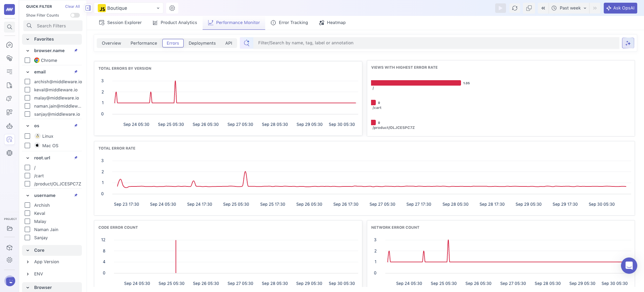The height and width of the screenshot is (292, 644).
Task: Open the user avatar at sidebar bottom
Action: tap(10, 280)
